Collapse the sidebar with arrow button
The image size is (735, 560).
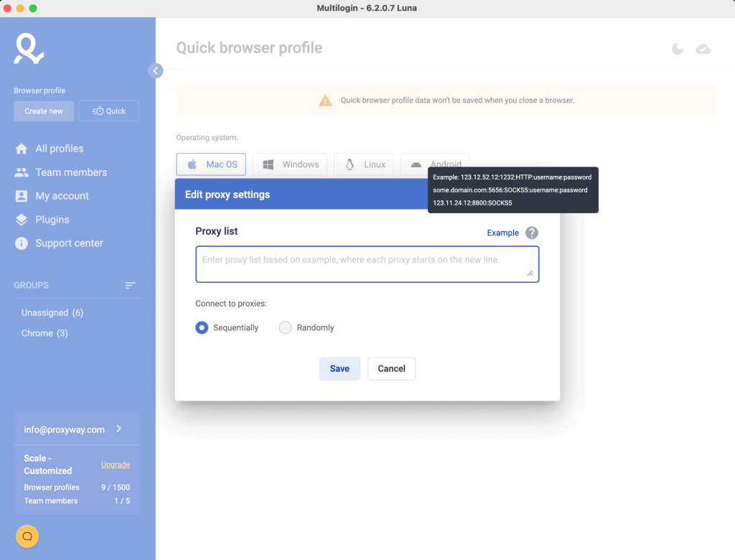click(x=156, y=71)
